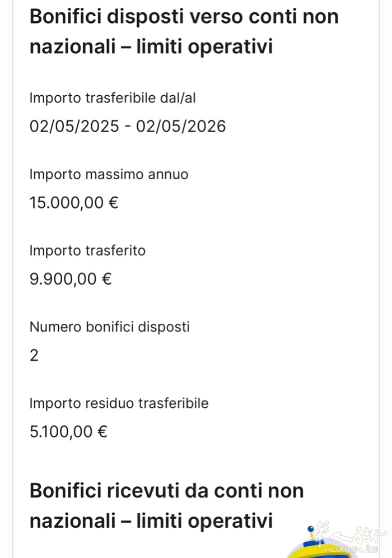Image resolution: width=392 pixels, height=558 pixels.
Task: Select the 9.900,00 € transferred amount
Action: point(71,278)
